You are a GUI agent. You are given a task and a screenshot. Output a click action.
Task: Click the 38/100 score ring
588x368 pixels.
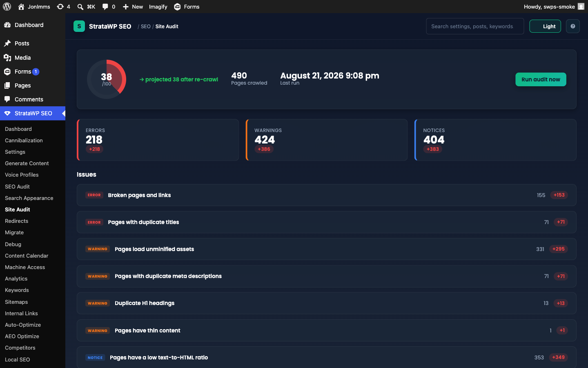(107, 79)
